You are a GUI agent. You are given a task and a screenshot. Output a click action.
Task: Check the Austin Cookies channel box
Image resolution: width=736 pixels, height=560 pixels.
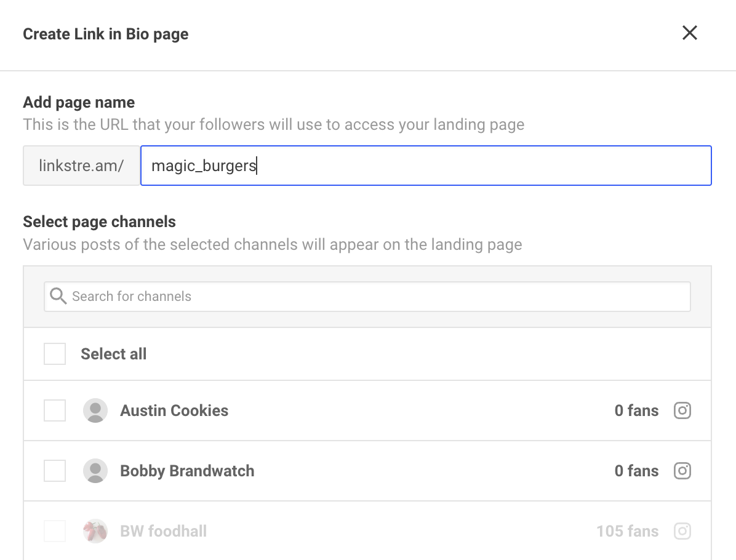point(55,410)
